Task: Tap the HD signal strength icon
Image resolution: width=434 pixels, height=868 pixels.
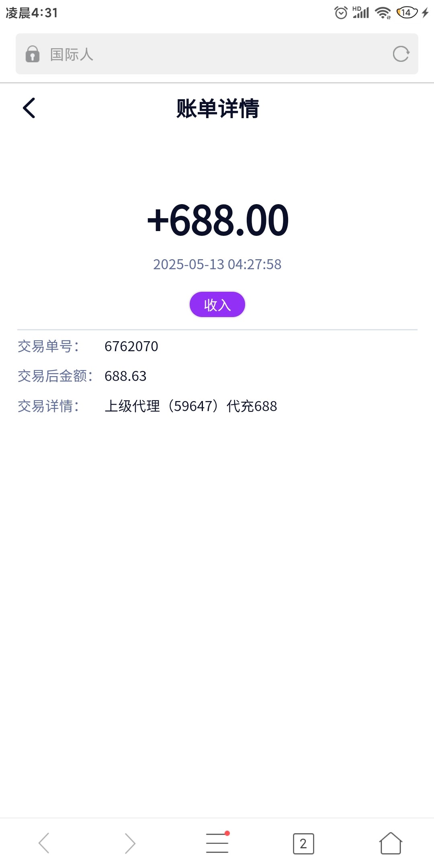Action: [x=361, y=13]
